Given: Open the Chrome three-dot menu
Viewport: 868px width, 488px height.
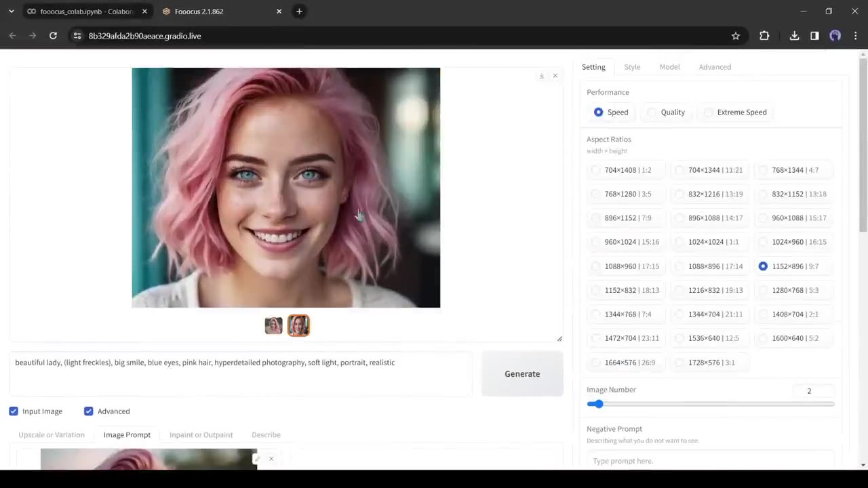Looking at the screenshot, I should point(855,36).
